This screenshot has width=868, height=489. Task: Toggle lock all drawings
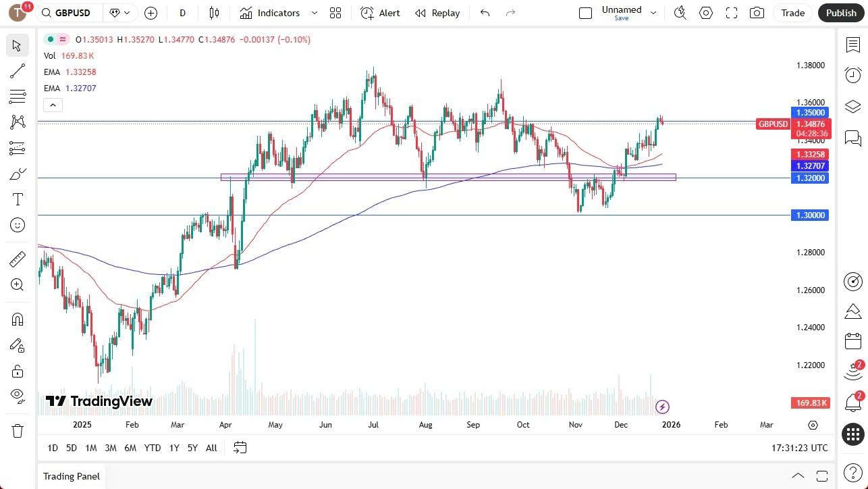tap(17, 371)
